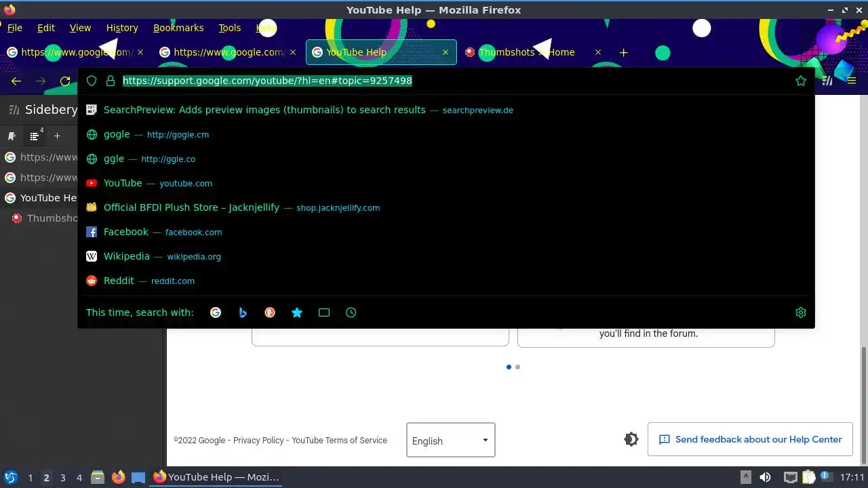The image size is (868, 488).
Task: Open the Privacy Policy footer link
Action: pyautogui.click(x=258, y=441)
